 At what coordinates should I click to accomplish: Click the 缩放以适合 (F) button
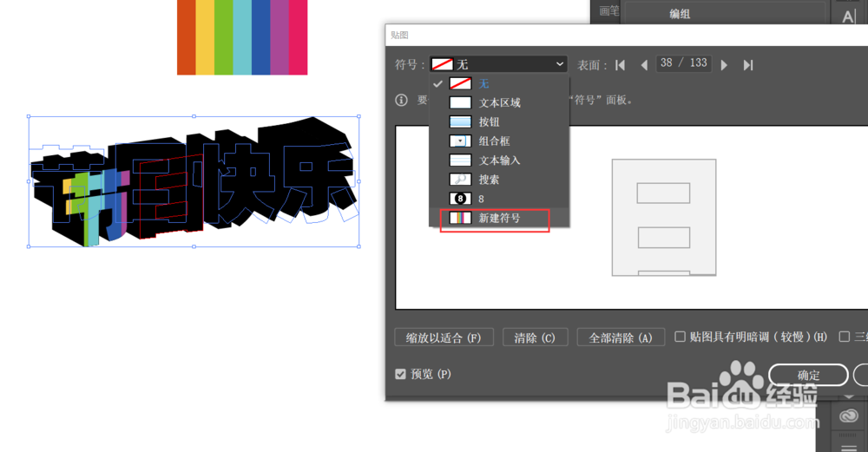click(x=444, y=337)
